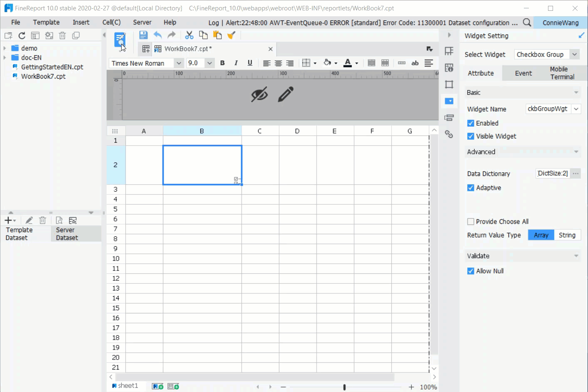
Task: Open the Insert menu
Action: click(80, 22)
